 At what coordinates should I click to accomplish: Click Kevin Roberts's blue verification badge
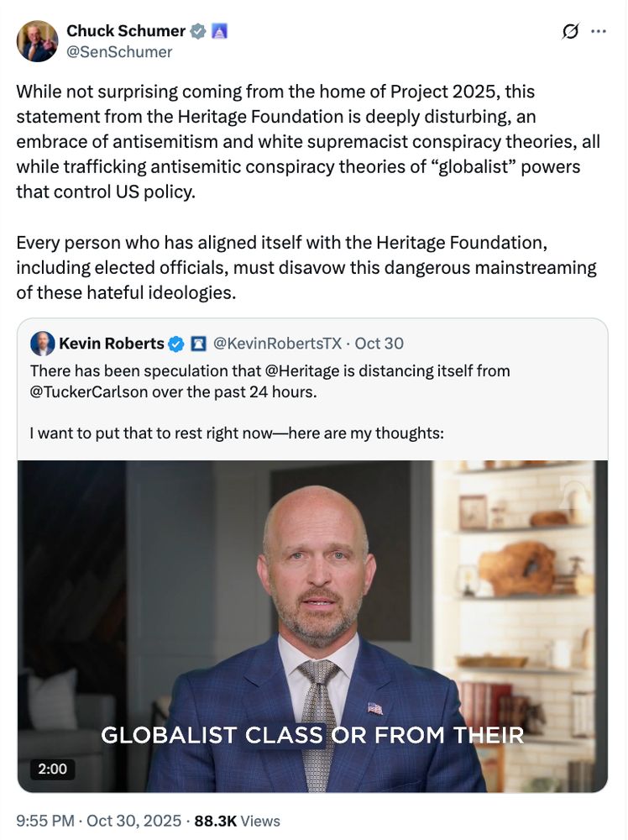pos(175,343)
